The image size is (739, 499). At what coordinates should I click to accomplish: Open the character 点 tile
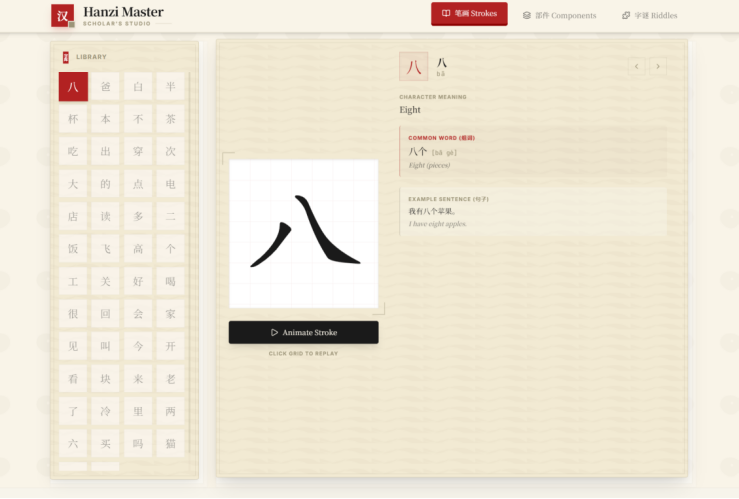pyautogui.click(x=138, y=184)
